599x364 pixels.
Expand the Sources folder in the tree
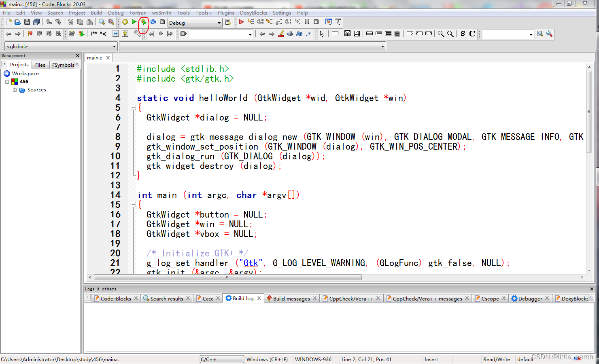pyautogui.click(x=15, y=90)
